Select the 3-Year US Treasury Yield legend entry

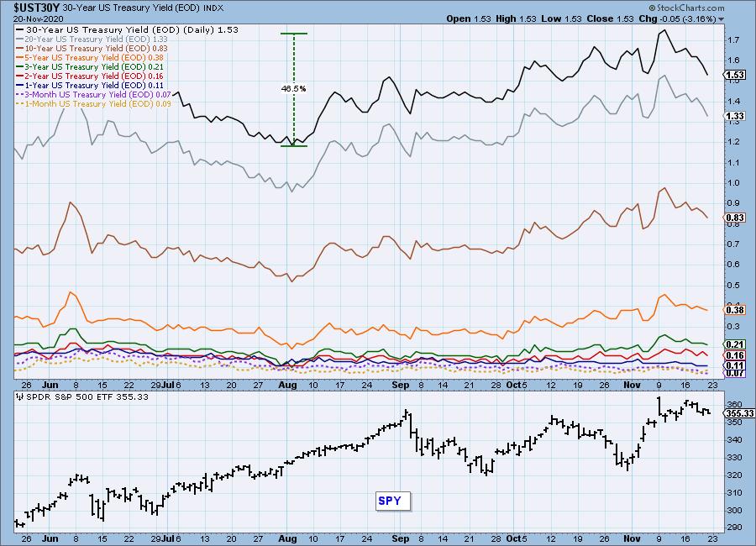pyautogui.click(x=90, y=66)
